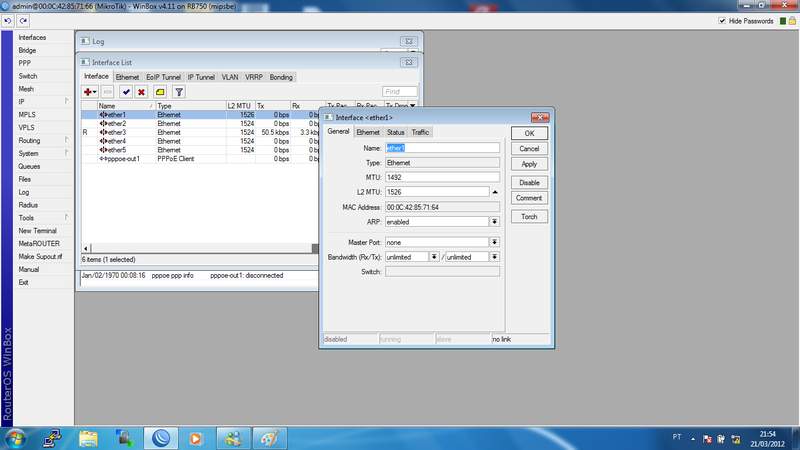Image resolution: width=800 pixels, height=450 pixels.
Task: Close the Interface List window
Action: 409,62
